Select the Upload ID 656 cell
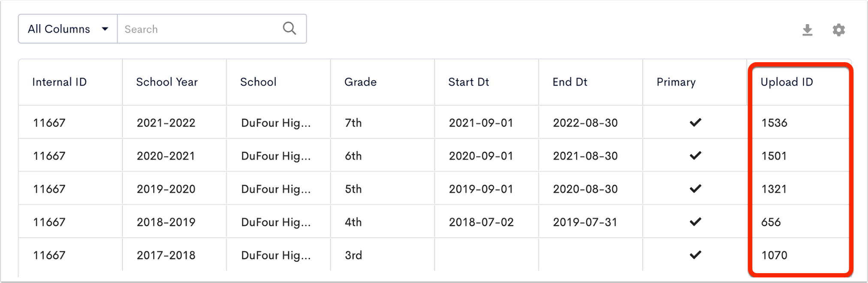 click(771, 222)
